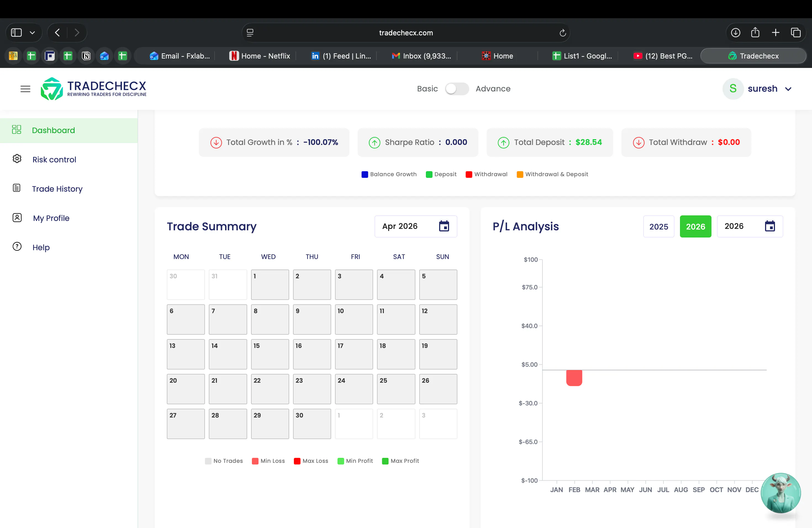
Task: Open the Apr 2026 month picker
Action: click(x=416, y=226)
